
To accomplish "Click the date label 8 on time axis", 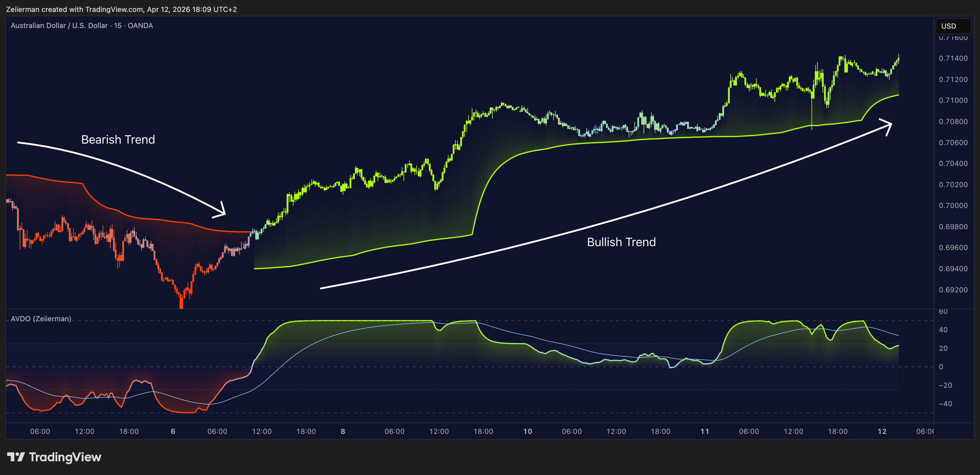I will pyautogui.click(x=343, y=431).
